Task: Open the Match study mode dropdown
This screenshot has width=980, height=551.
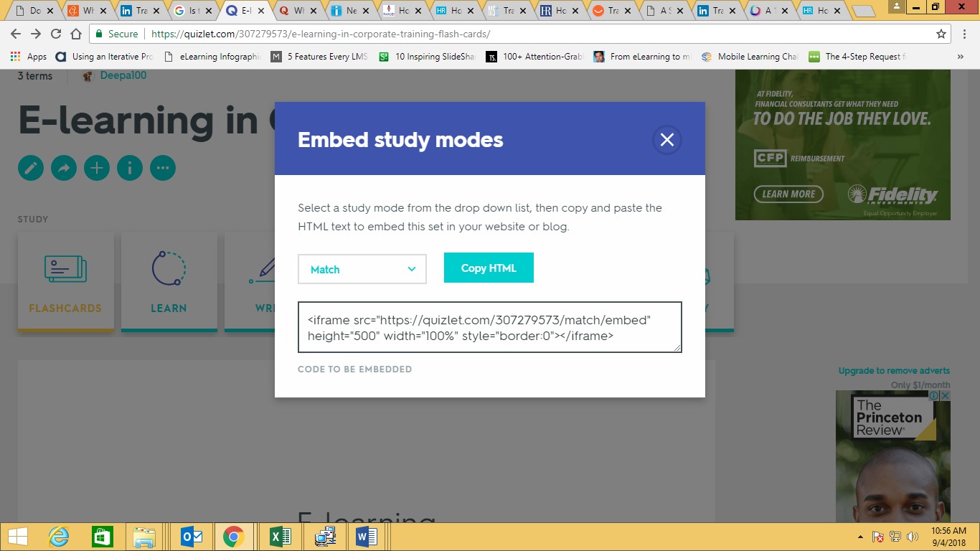Action: [362, 269]
